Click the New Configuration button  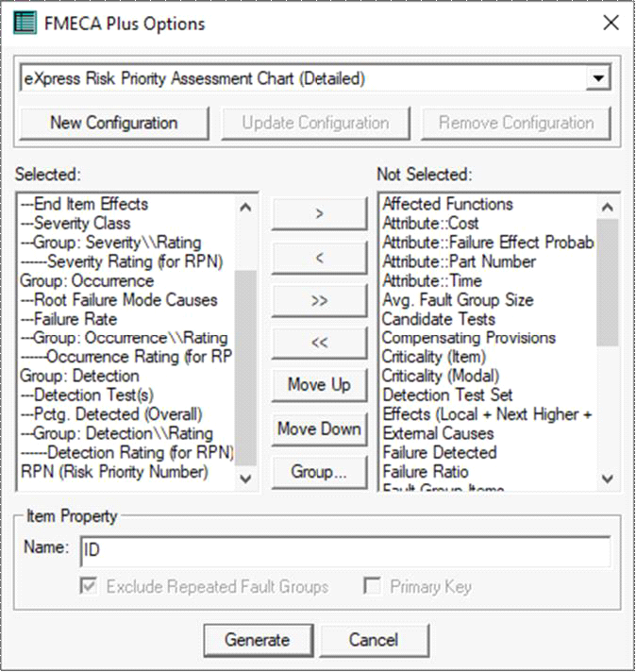click(x=114, y=123)
